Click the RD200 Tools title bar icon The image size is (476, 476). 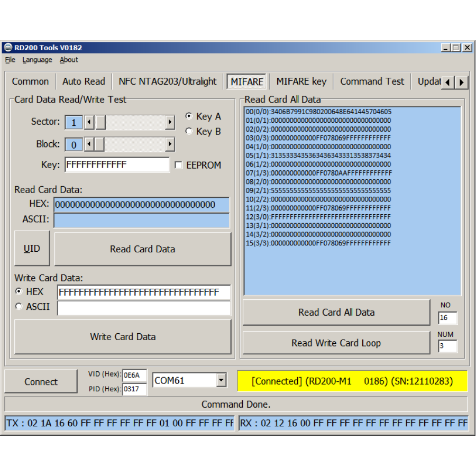click(8, 48)
